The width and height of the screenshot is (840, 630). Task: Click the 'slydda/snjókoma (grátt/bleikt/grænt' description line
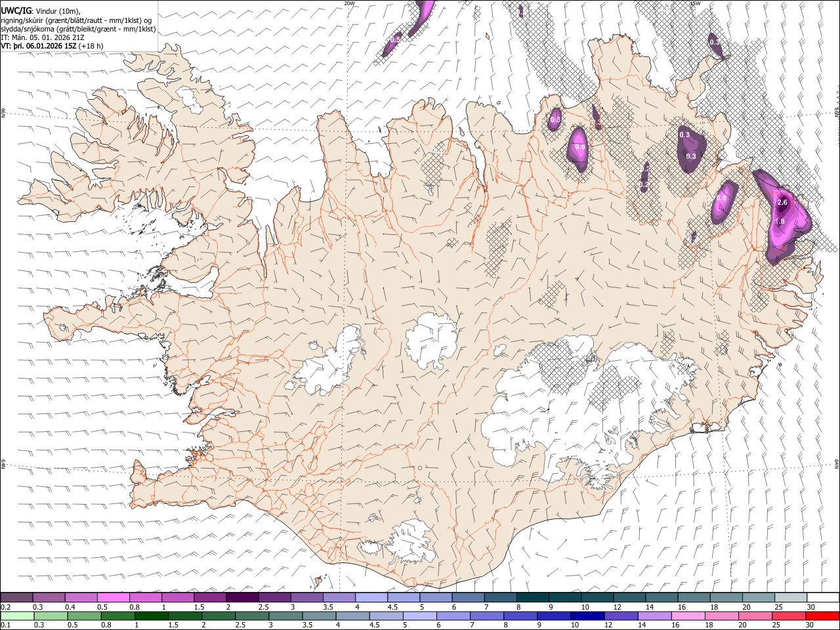click(x=78, y=29)
